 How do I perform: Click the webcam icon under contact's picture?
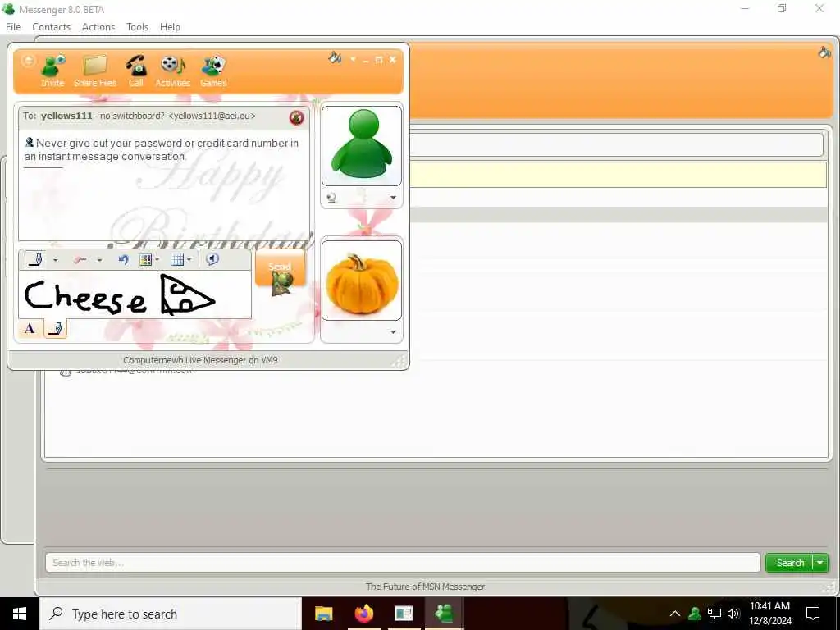331,198
